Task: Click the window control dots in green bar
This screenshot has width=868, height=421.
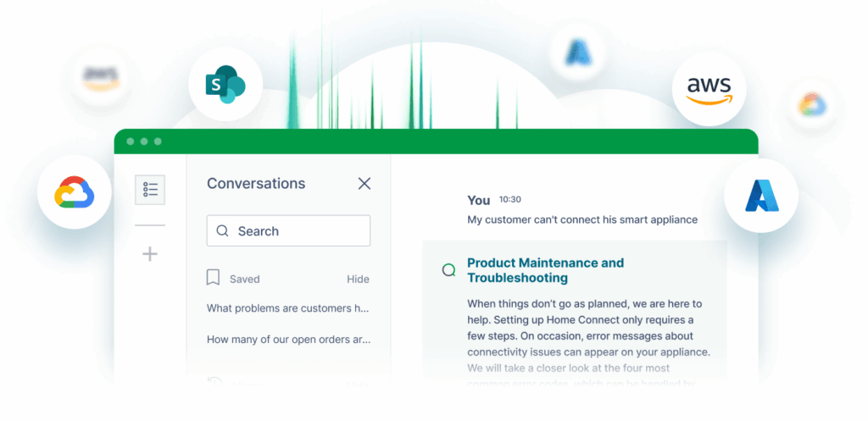Action: (144, 141)
